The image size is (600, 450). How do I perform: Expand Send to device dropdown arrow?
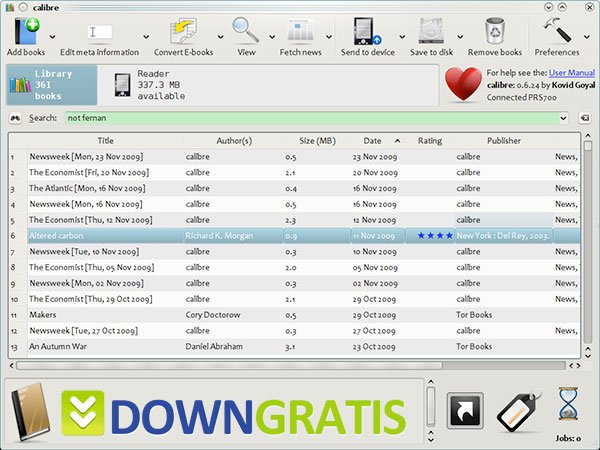pyautogui.click(x=402, y=37)
